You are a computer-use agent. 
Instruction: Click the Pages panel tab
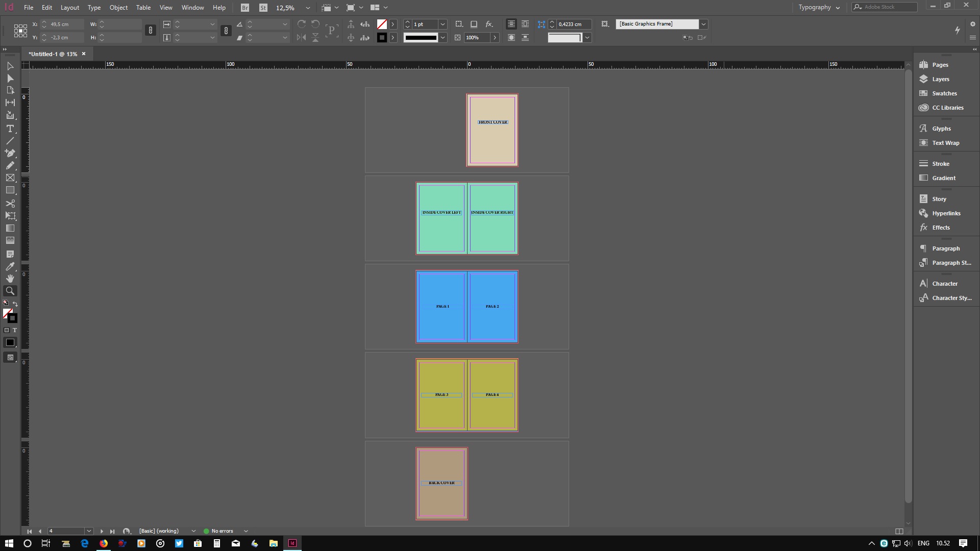pos(940,65)
